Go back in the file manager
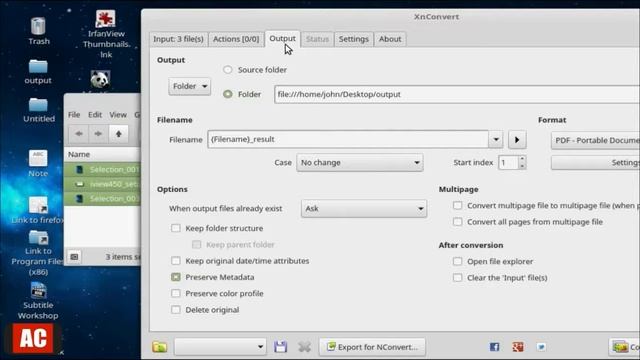Image resolution: width=640 pixels, height=360 pixels. [79, 134]
